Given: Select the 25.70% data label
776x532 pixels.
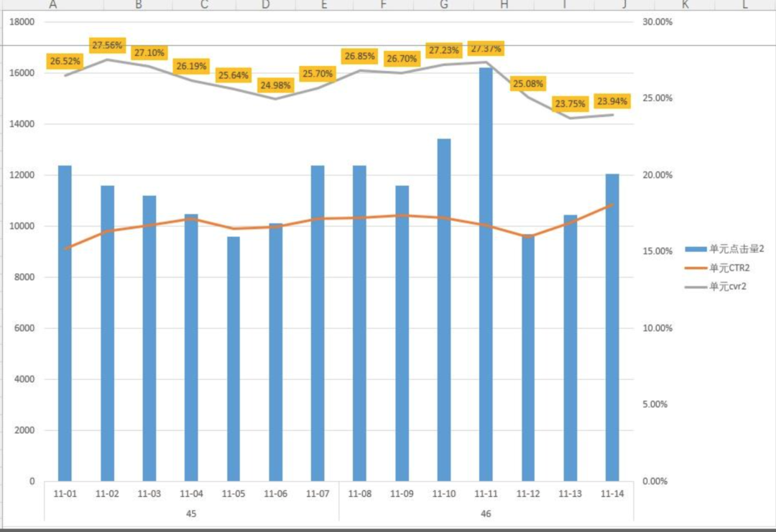Looking at the screenshot, I should coord(318,74).
